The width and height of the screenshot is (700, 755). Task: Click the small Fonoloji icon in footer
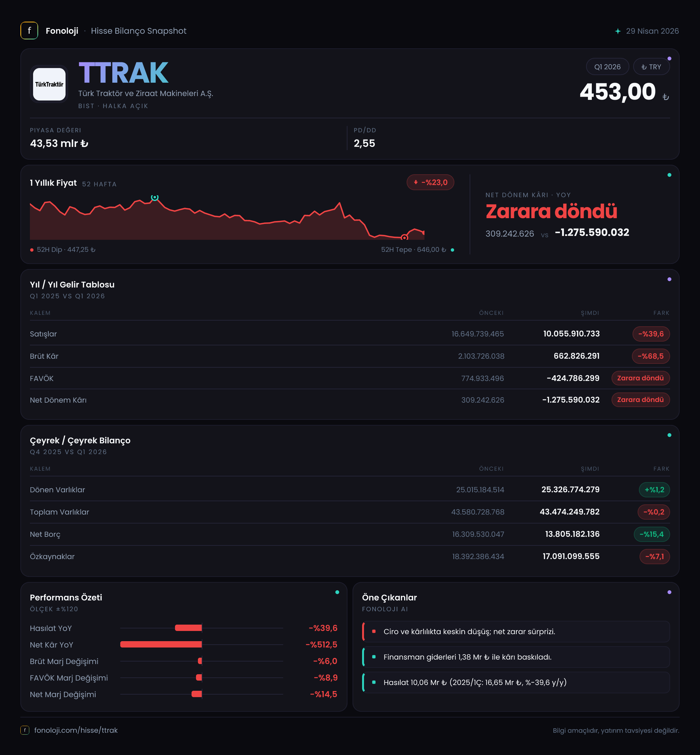pos(24,730)
